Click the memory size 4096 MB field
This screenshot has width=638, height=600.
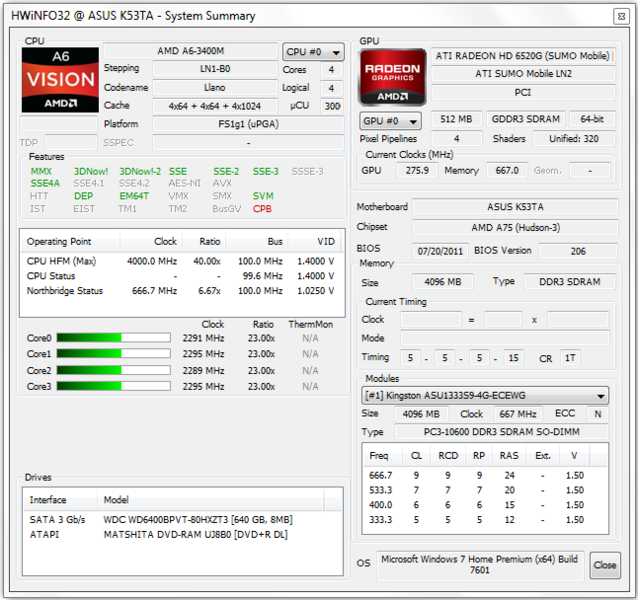(x=443, y=281)
